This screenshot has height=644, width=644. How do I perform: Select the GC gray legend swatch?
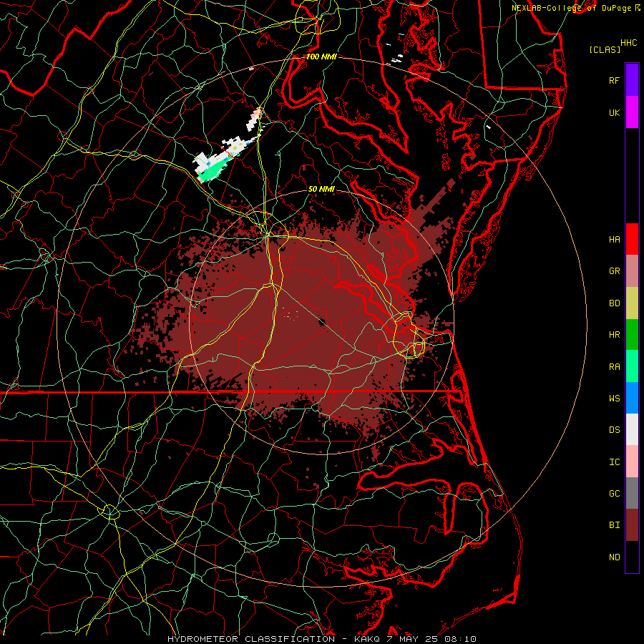pyautogui.click(x=632, y=493)
